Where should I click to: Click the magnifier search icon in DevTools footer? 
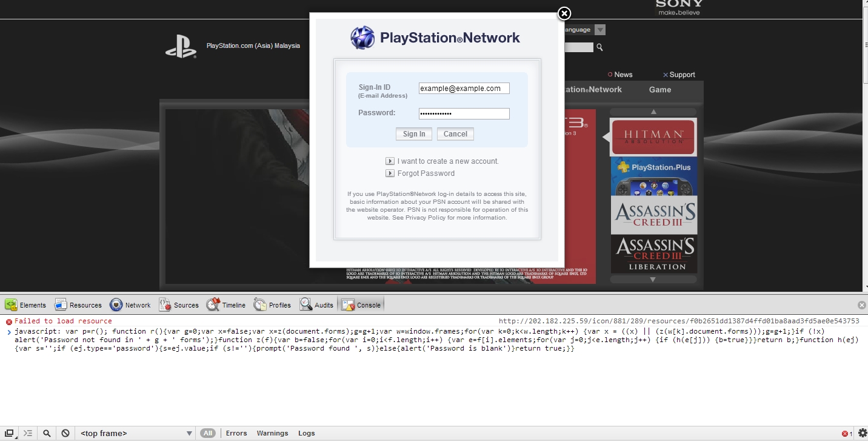click(x=47, y=433)
